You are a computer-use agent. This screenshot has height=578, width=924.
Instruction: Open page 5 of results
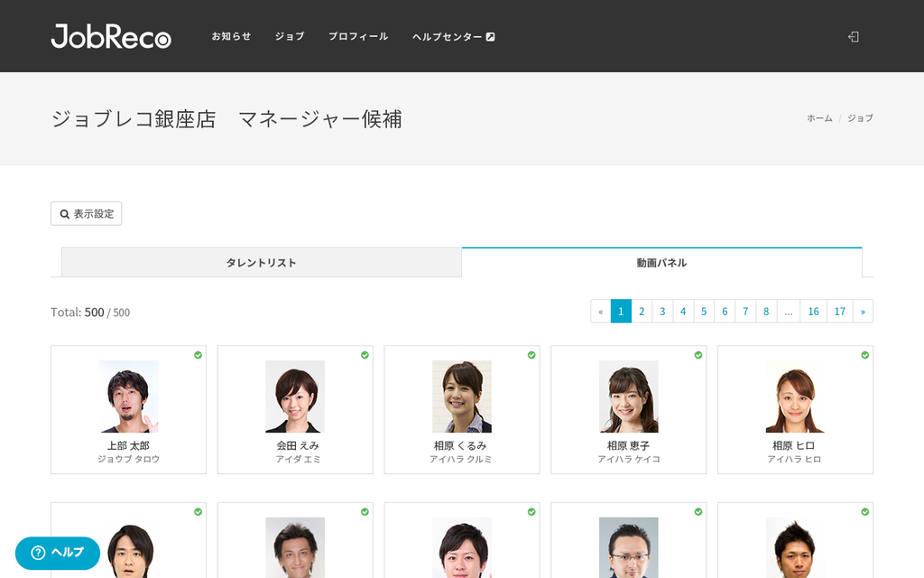pos(704,312)
